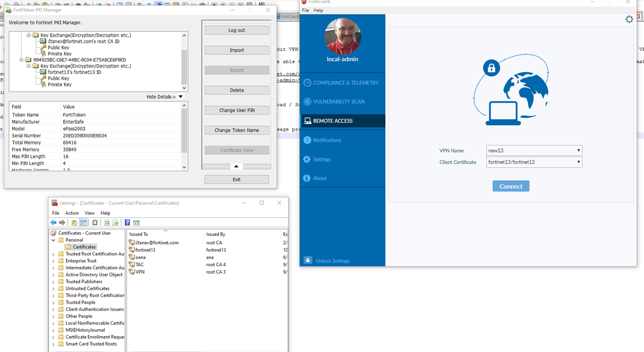Open the Action menu in certmgr
This screenshot has height=352, width=644.
(x=72, y=213)
